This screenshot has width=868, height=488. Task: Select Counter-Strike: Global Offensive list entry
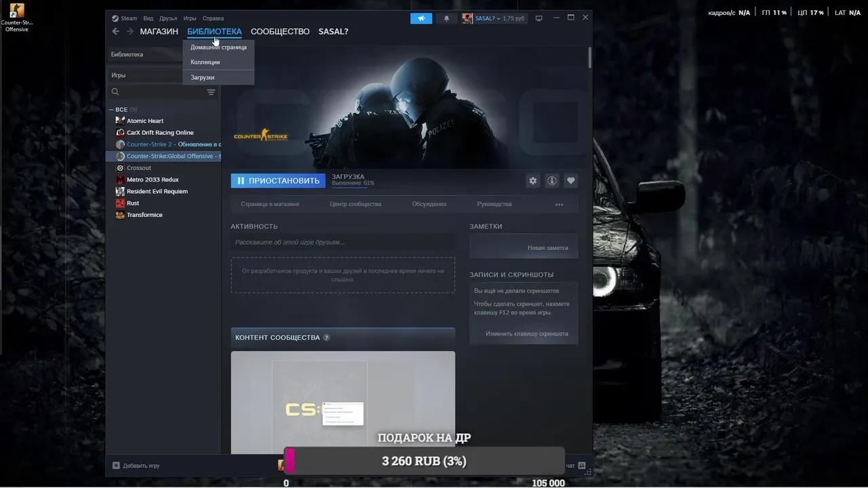tap(163, 156)
